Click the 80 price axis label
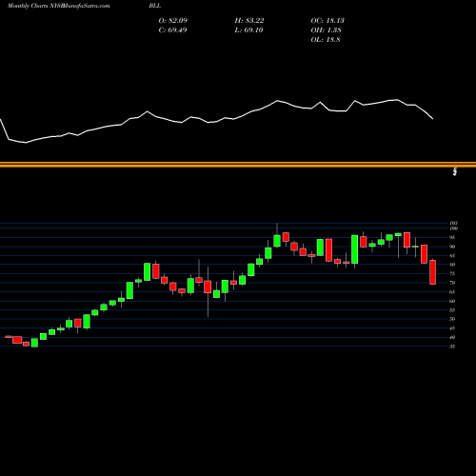The image size is (476, 476). click(x=452, y=265)
